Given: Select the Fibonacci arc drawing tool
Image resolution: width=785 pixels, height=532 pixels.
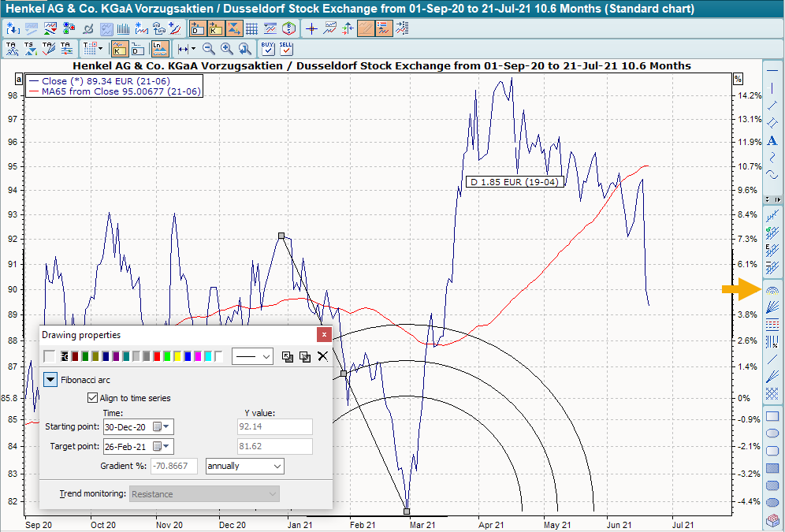Looking at the screenshot, I should click(772, 291).
